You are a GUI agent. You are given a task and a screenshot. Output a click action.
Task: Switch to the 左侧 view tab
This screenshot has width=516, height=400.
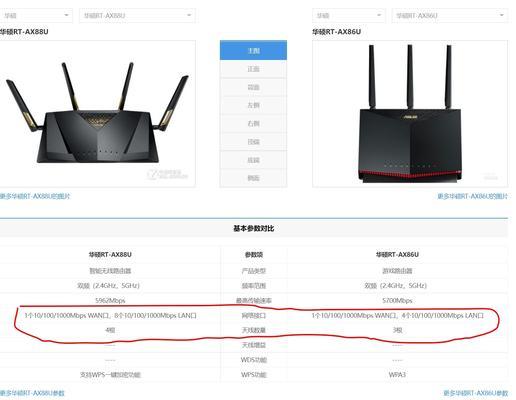pyautogui.click(x=253, y=105)
